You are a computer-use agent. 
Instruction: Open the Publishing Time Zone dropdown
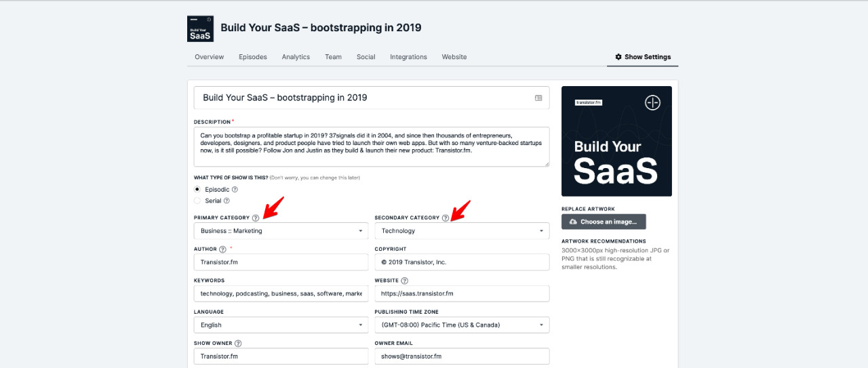pyautogui.click(x=462, y=325)
